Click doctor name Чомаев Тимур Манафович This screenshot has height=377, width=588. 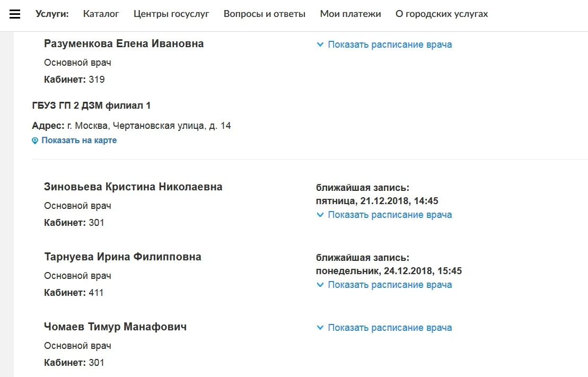pyautogui.click(x=115, y=327)
